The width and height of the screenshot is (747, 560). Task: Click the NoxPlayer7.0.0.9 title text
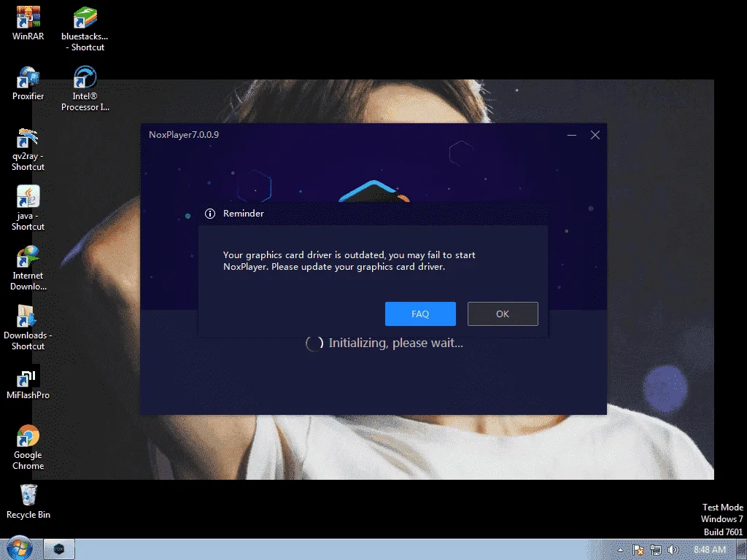(x=184, y=135)
